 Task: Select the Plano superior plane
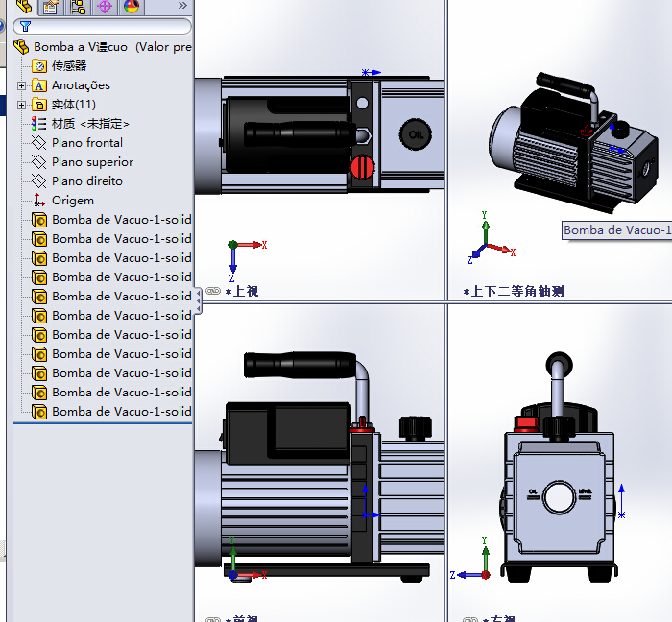coord(83,162)
